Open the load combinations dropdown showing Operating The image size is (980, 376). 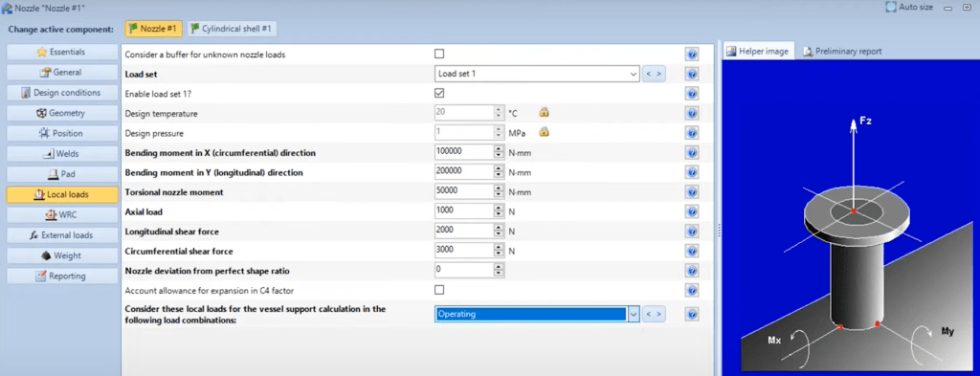pos(634,314)
